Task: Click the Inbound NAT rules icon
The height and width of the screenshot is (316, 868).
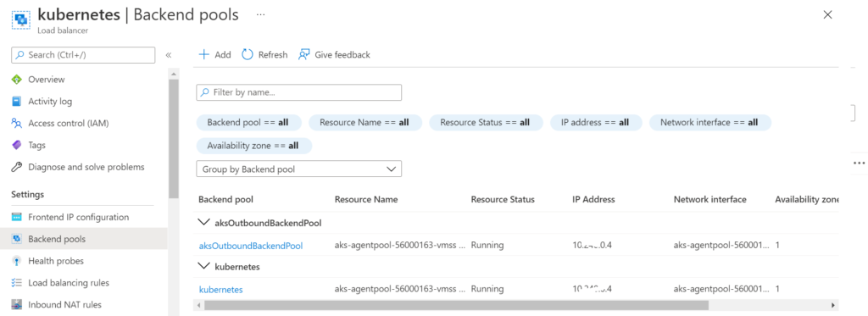Action: point(17,304)
